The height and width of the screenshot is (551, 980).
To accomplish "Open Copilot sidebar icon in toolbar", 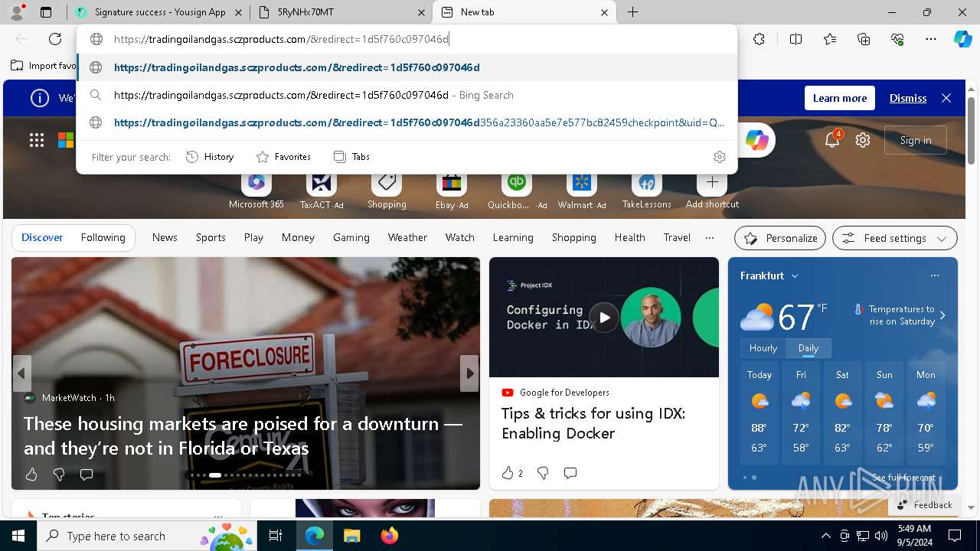I will point(962,39).
